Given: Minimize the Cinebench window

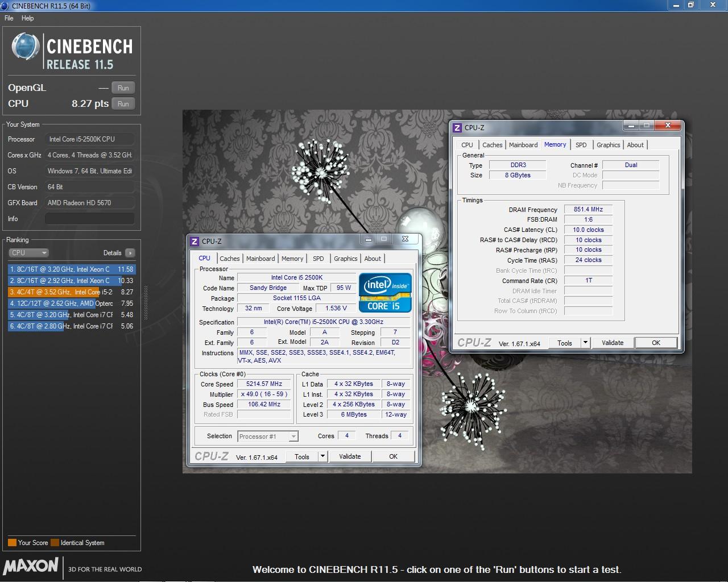Looking at the screenshot, I should pyautogui.click(x=675, y=5).
